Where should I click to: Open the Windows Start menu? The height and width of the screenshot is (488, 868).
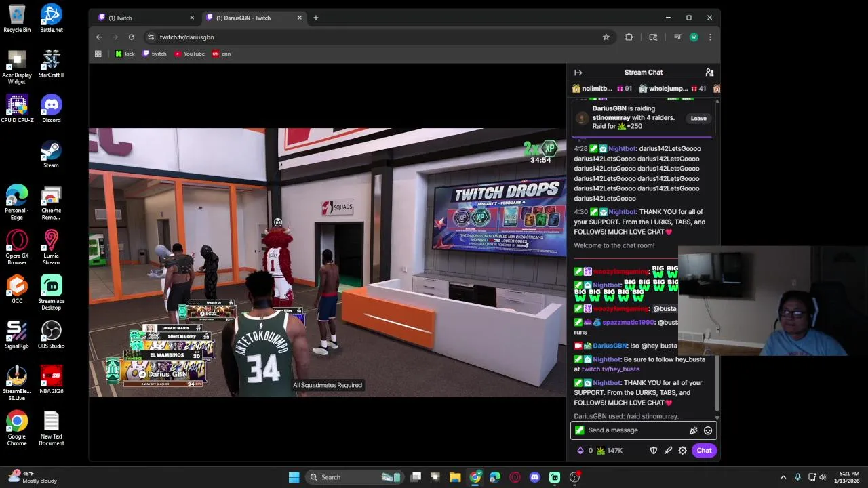(294, 477)
